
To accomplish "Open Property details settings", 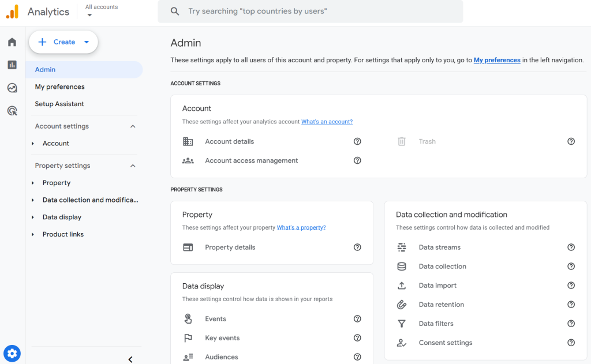I will click(x=230, y=247).
